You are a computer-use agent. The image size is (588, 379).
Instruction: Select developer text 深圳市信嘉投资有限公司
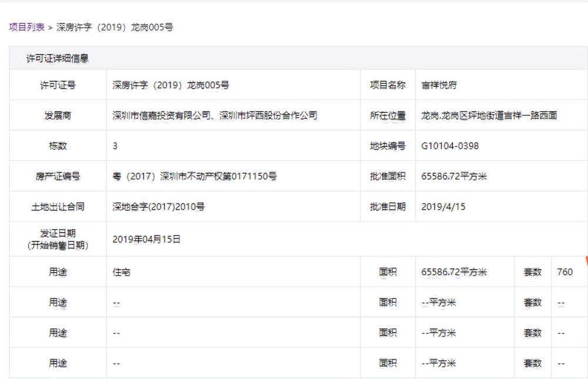point(162,115)
